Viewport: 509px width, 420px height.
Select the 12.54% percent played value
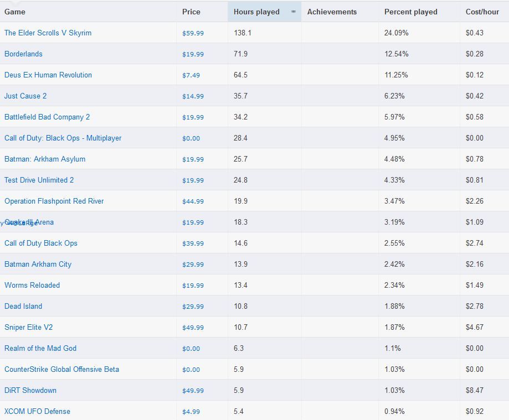(x=397, y=54)
